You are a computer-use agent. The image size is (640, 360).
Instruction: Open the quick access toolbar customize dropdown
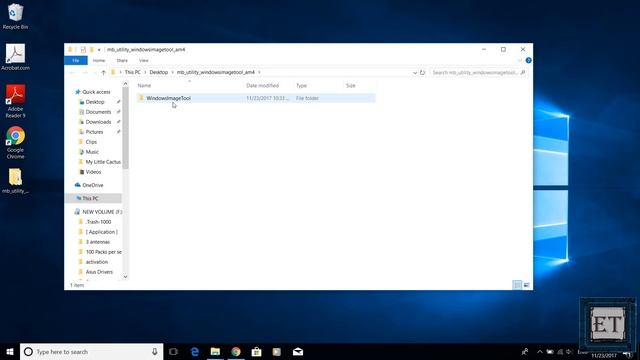pos(99,50)
